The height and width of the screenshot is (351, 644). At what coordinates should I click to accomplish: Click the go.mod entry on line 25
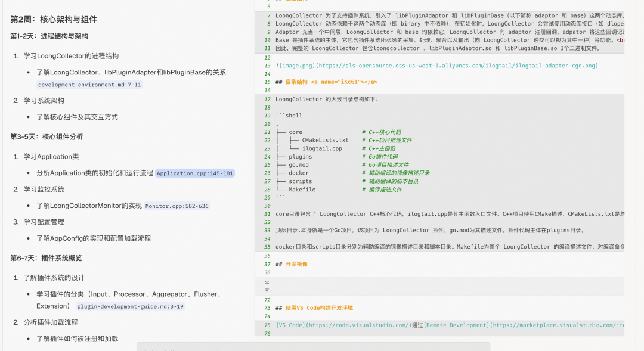[x=299, y=165]
